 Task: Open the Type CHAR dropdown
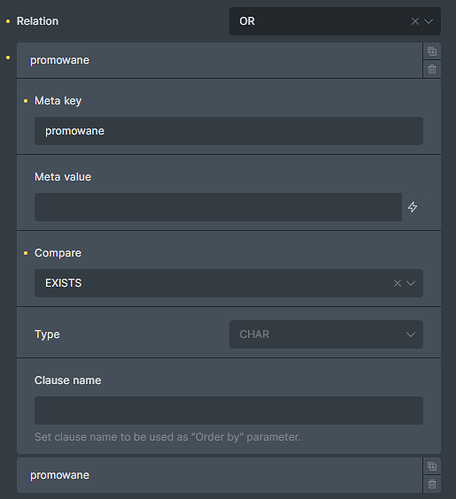[x=326, y=334]
